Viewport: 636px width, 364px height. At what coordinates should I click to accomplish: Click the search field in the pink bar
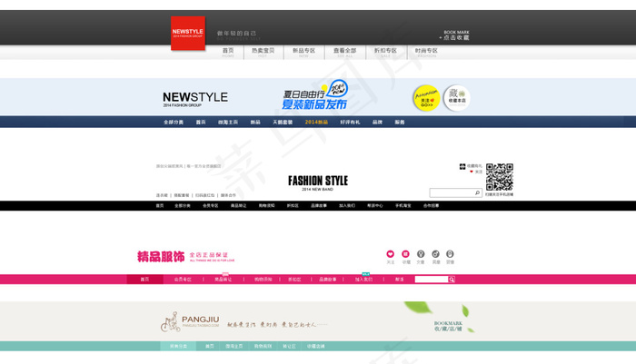click(x=431, y=280)
